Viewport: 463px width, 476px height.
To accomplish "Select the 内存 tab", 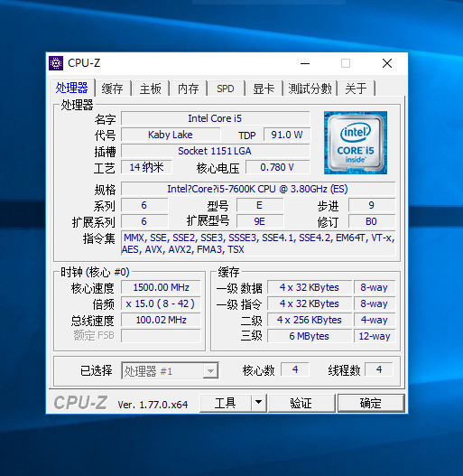I will (x=189, y=89).
